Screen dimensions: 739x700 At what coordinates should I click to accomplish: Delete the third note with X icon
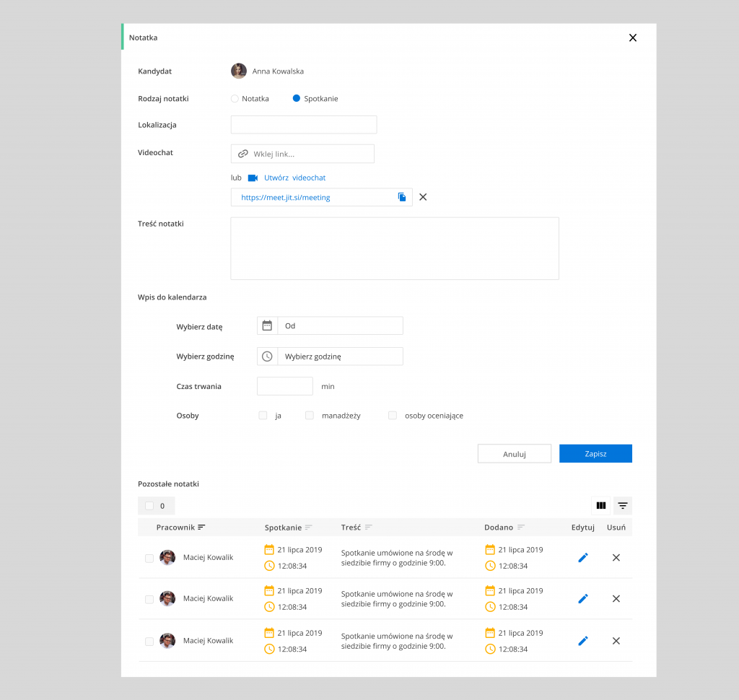pyautogui.click(x=616, y=641)
